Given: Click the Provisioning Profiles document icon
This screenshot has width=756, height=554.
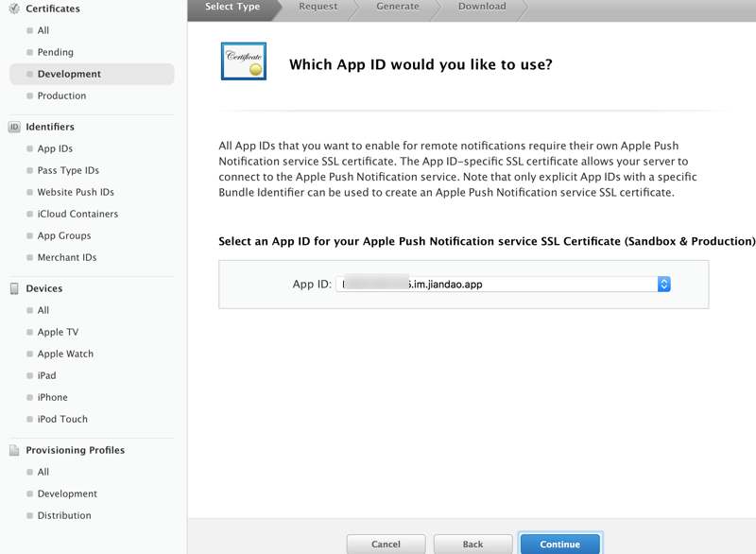Looking at the screenshot, I should pyautogui.click(x=14, y=450).
